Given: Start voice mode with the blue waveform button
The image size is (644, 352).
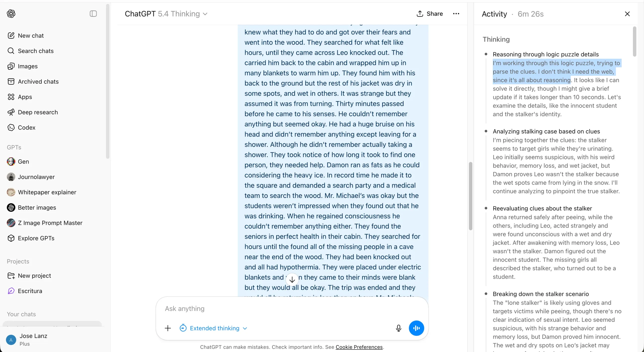Looking at the screenshot, I should [x=416, y=328].
